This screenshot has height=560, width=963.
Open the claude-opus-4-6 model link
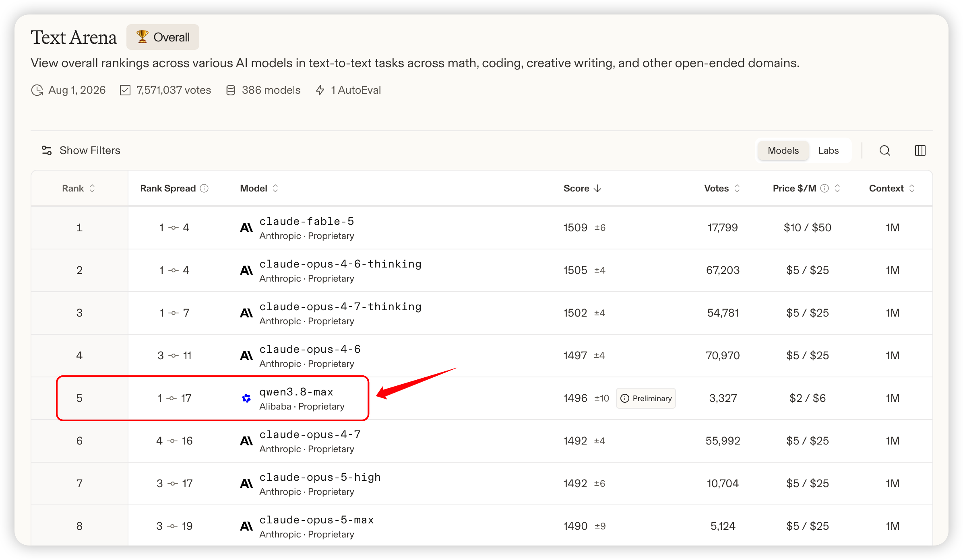pyautogui.click(x=310, y=349)
